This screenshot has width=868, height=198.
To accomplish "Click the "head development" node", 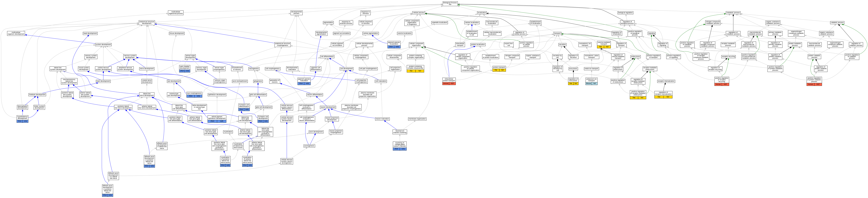I will (90, 33).
